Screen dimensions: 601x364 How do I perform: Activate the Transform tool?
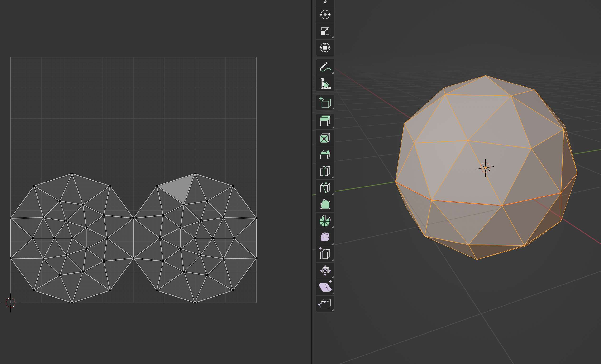(x=325, y=48)
